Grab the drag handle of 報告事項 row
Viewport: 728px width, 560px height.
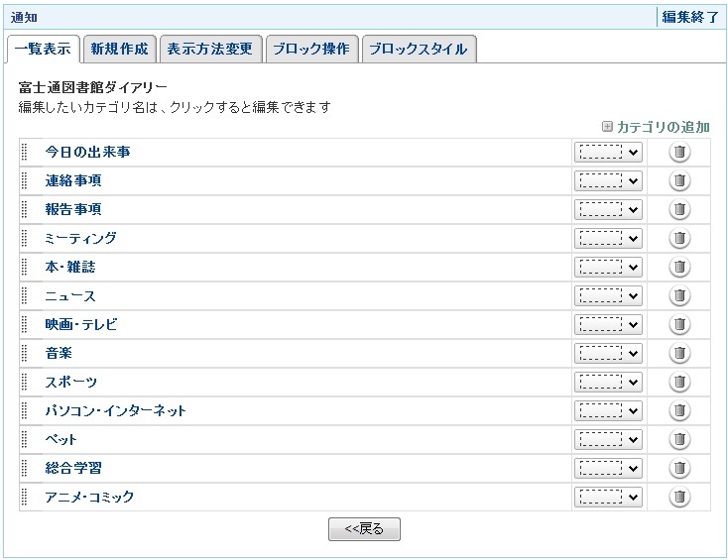click(x=25, y=209)
